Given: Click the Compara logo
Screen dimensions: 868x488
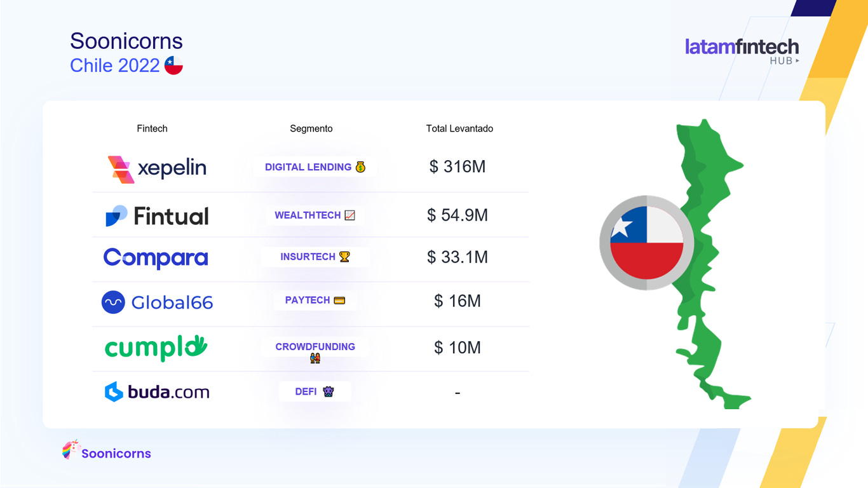Looking at the screenshot, I should point(156,258).
